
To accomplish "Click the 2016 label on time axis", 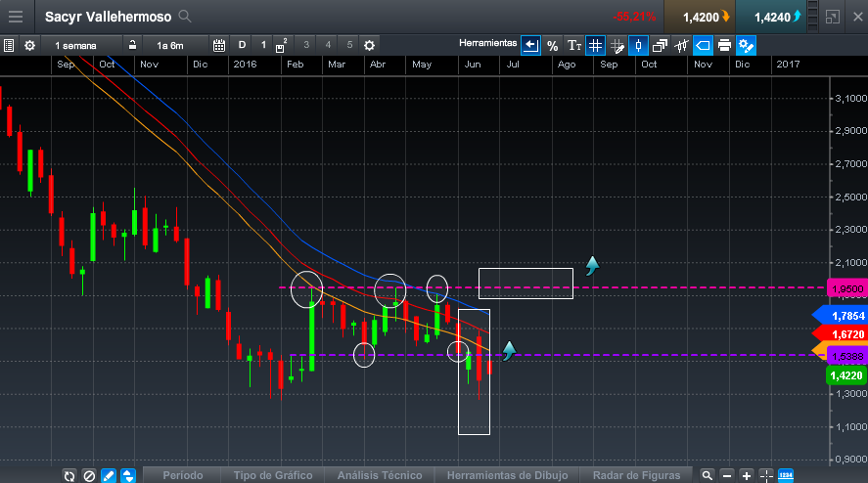I will click(245, 65).
